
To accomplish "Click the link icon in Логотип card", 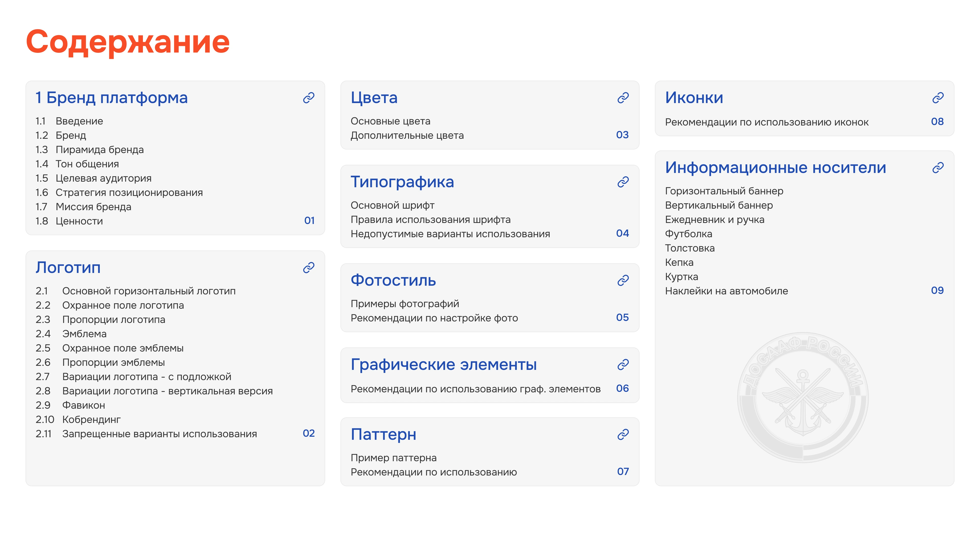I will click(309, 268).
